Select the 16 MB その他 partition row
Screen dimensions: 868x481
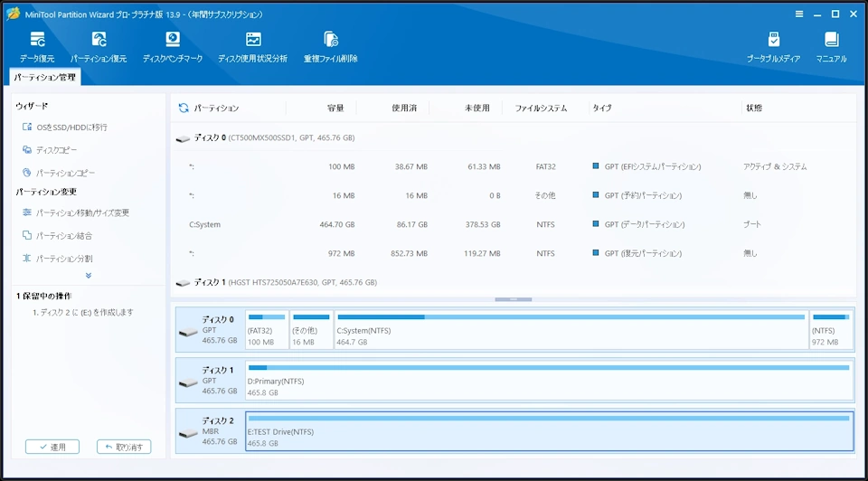pyautogui.click(x=514, y=195)
